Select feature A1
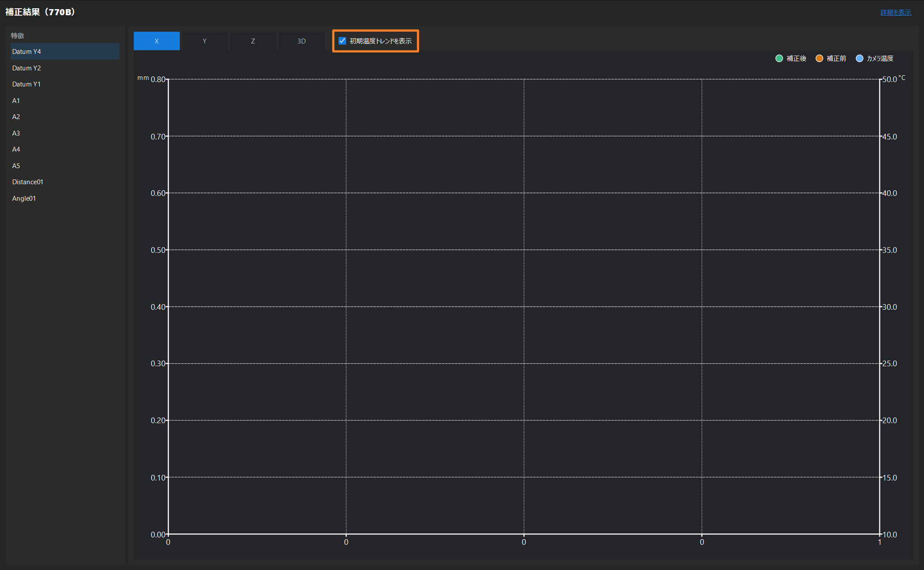This screenshot has width=924, height=570. 65,100
